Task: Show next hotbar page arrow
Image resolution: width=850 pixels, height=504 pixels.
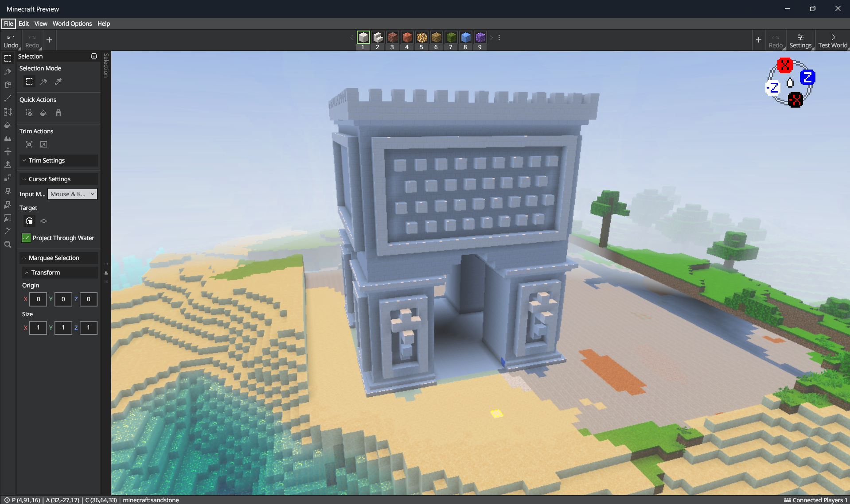Action: tap(491, 38)
